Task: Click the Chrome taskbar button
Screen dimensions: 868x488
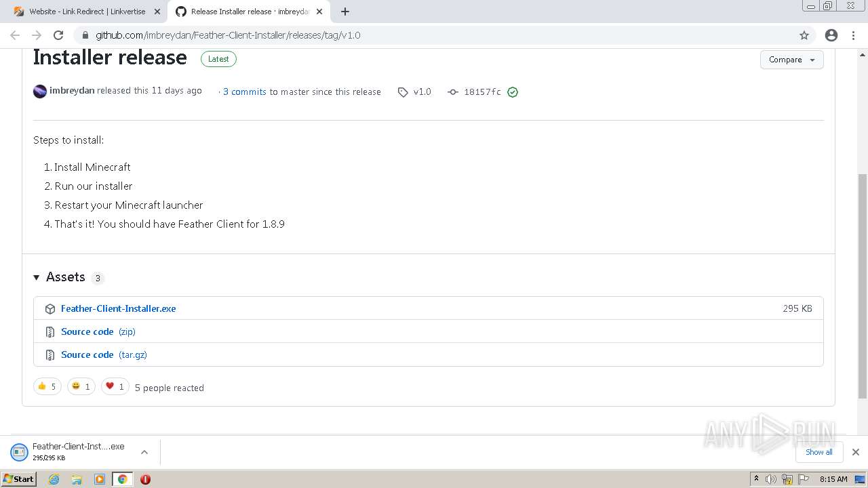Action: [122, 479]
